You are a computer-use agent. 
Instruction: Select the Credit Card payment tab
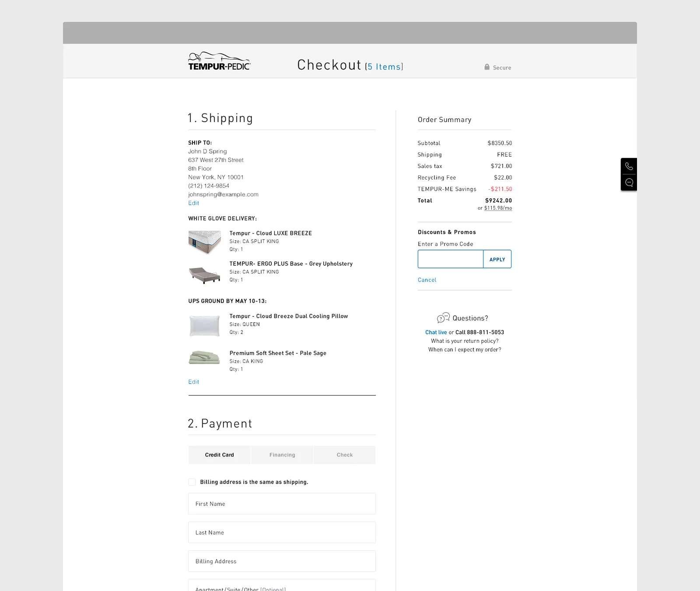click(x=220, y=455)
